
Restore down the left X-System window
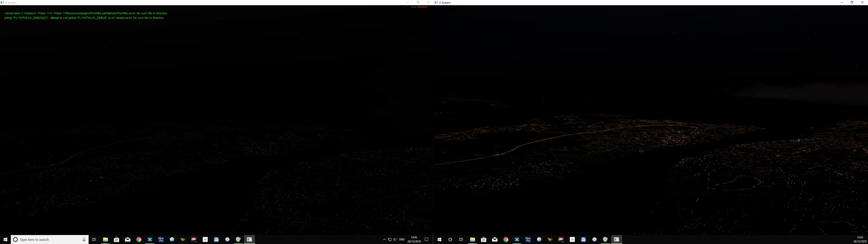click(418, 2)
